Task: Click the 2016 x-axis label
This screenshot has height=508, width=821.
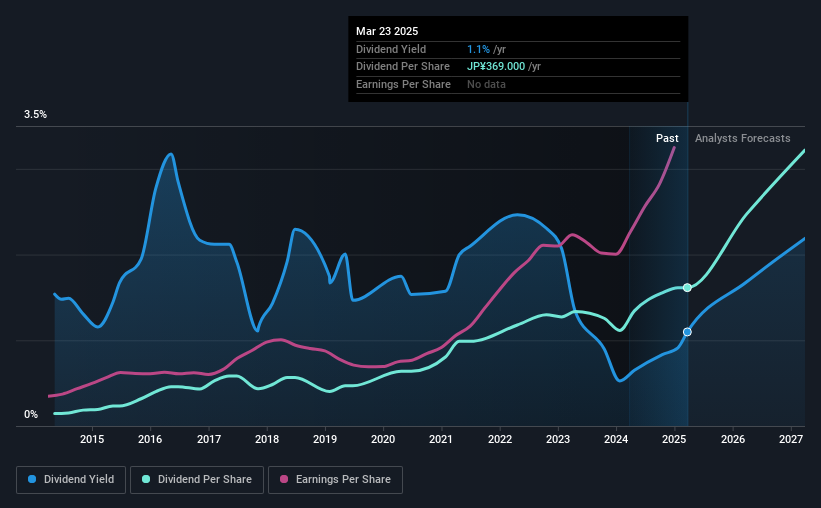Action: (150, 439)
